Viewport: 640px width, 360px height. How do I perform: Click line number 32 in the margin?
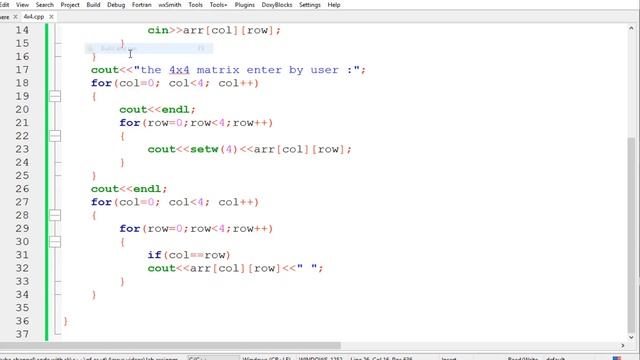tap(22, 268)
